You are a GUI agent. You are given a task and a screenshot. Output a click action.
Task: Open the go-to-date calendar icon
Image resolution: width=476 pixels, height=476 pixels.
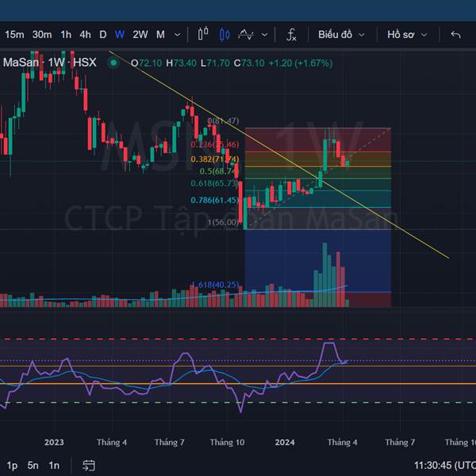tap(89, 466)
